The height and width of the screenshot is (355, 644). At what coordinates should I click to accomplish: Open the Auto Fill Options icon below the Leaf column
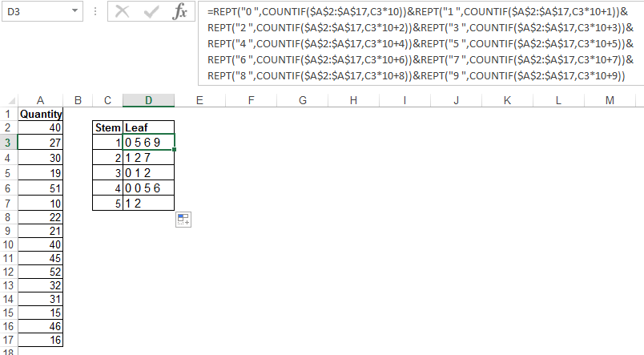(x=183, y=220)
